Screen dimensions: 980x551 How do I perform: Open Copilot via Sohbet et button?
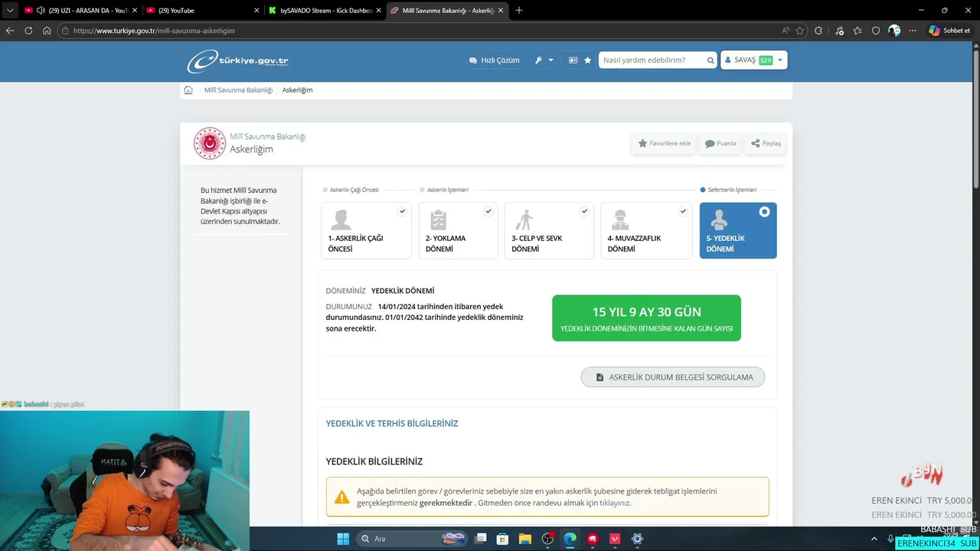pyautogui.click(x=949, y=31)
